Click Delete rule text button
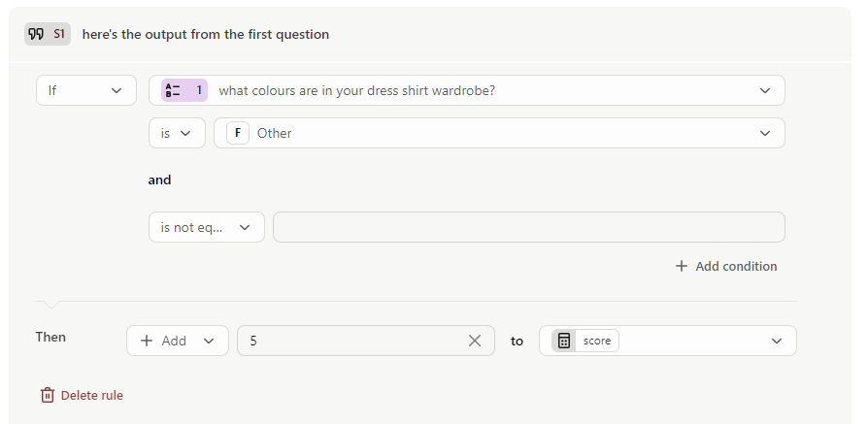The height and width of the screenshot is (424, 868). tap(92, 395)
